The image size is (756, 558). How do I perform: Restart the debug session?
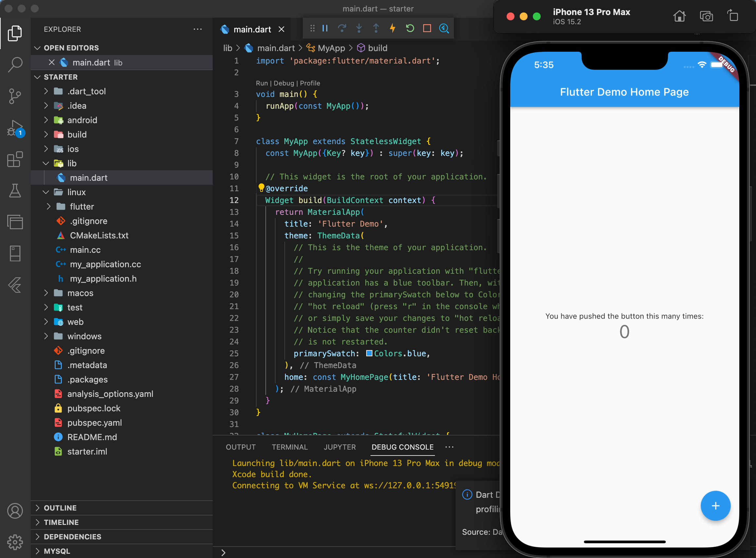click(410, 28)
